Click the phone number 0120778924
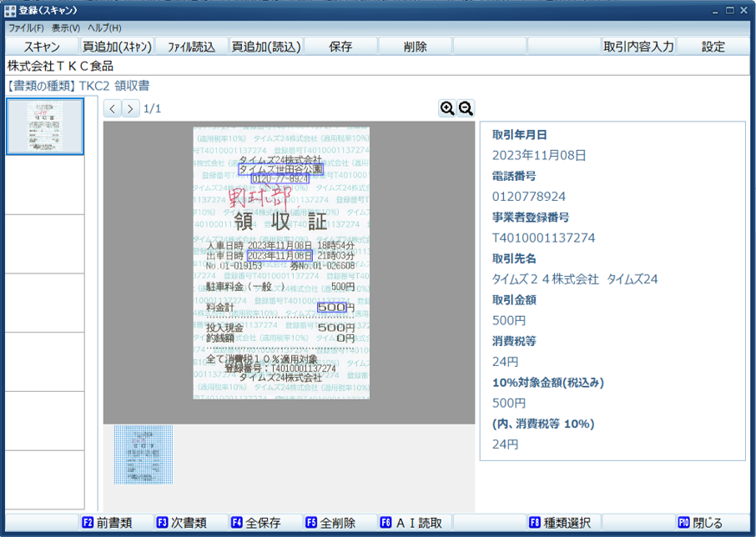Screen dimensions: 756x537 pos(529,197)
